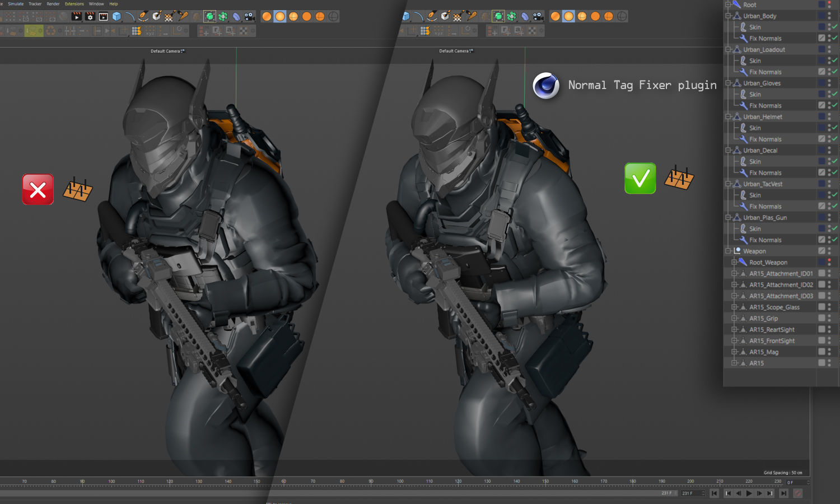Viewport: 840px width, 504px height.
Task: Select Cube primitive icon in right toolbar
Action: coord(405,16)
